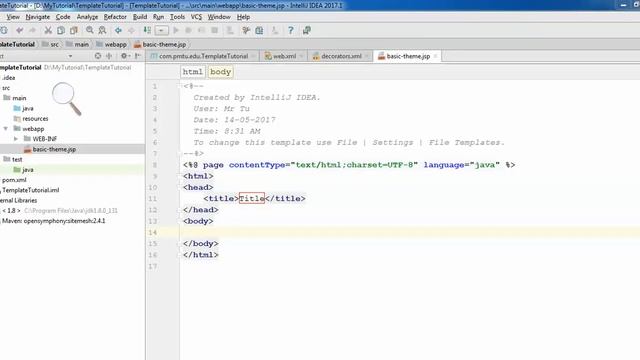The height and width of the screenshot is (360, 640).
Task: Open the Help menu
Action: (243, 17)
